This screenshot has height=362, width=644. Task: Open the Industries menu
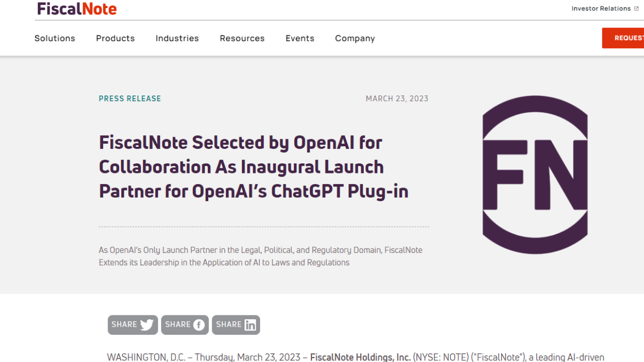177,38
